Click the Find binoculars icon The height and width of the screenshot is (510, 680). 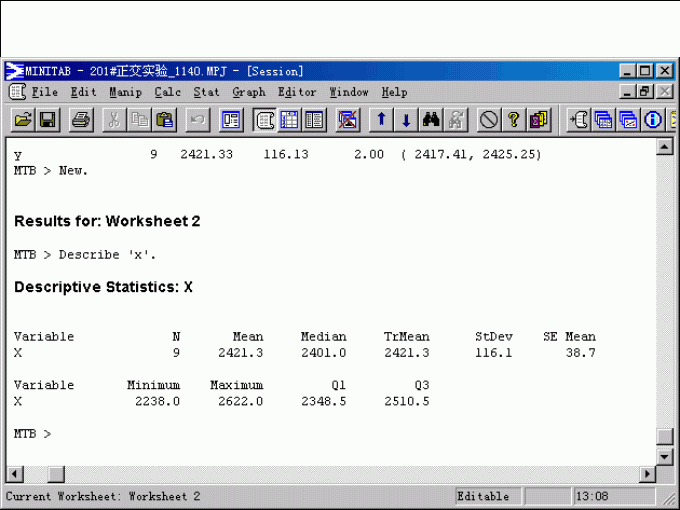(431, 120)
